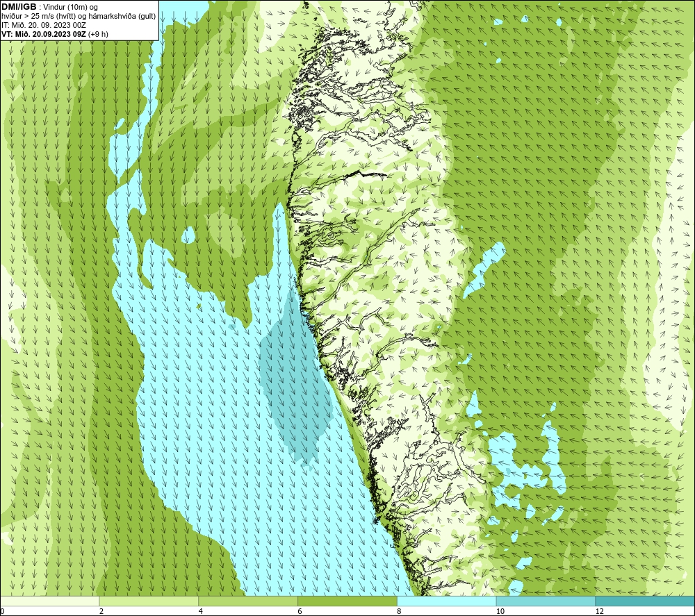Click the palest 0–2 m/s legend swatch

pyautogui.click(x=49, y=601)
